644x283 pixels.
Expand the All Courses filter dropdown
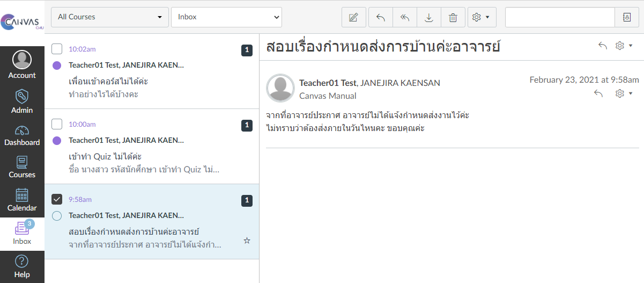click(x=109, y=17)
